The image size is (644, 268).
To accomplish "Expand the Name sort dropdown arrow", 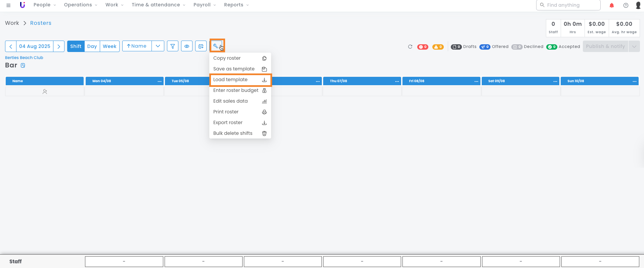I will (158, 46).
